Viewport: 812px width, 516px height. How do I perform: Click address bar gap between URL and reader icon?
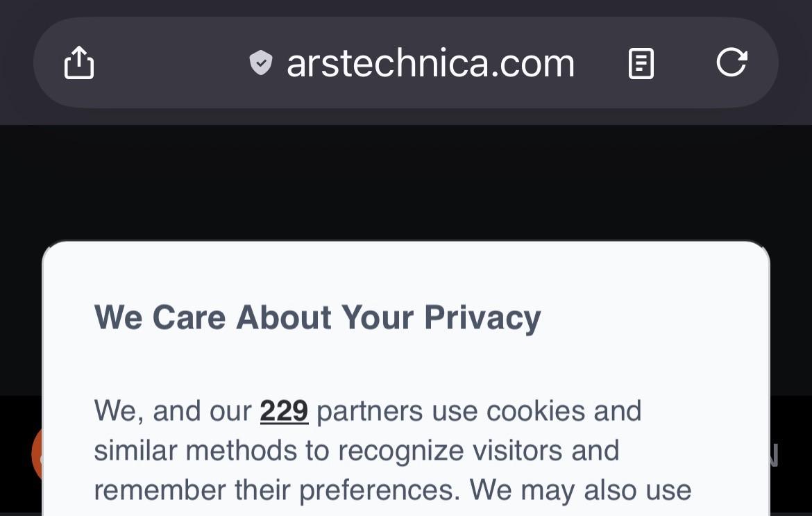(601, 63)
